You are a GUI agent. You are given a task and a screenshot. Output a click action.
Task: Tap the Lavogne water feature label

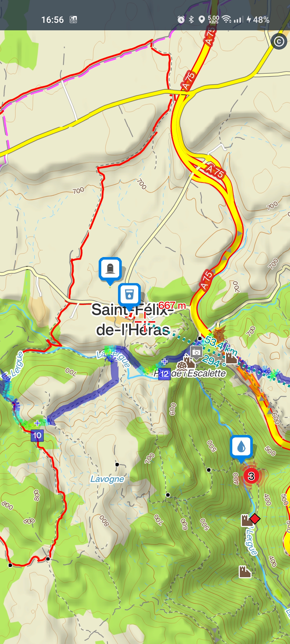(107, 479)
